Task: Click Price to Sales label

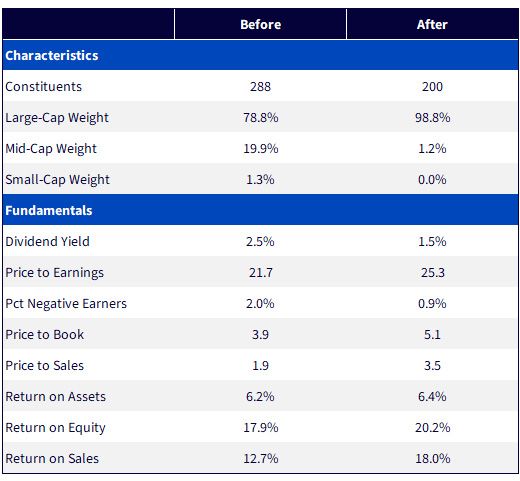Action: tap(44, 365)
